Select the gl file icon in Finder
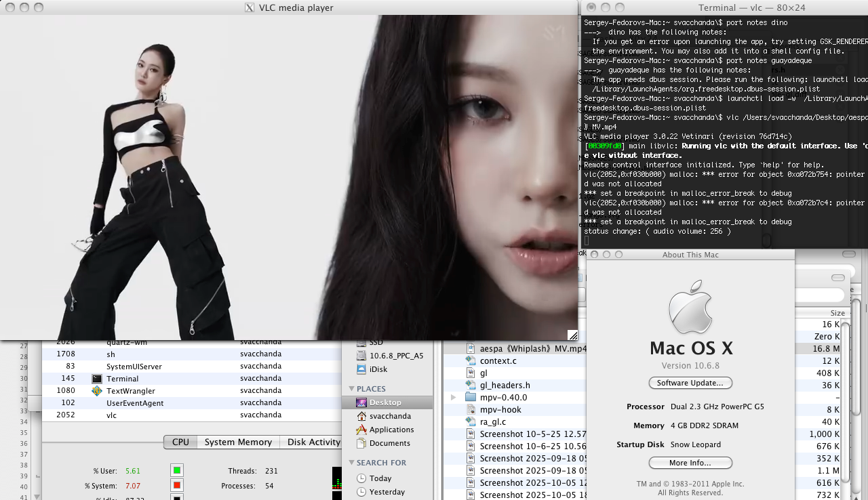The image size is (868, 500). 471,373
